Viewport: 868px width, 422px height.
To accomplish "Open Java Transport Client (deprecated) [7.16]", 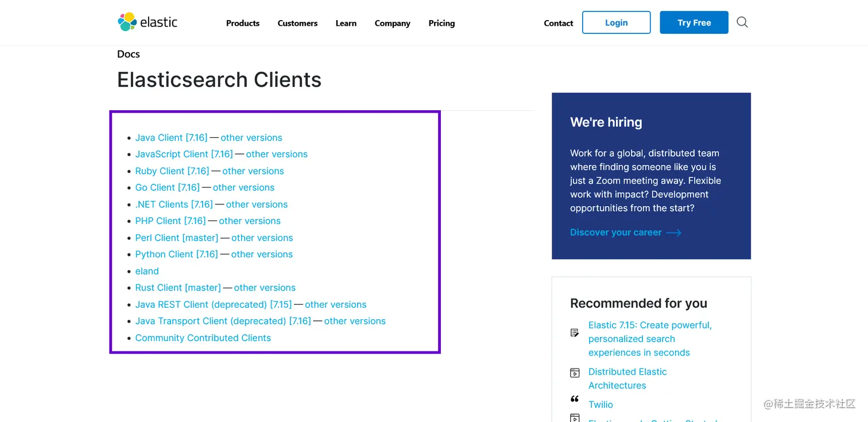I will (x=223, y=322).
